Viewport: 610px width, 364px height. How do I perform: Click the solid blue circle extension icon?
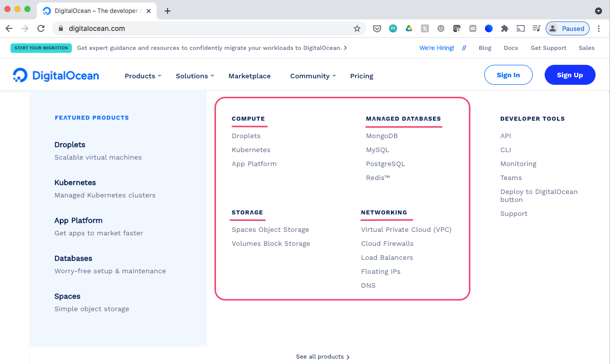tap(489, 28)
